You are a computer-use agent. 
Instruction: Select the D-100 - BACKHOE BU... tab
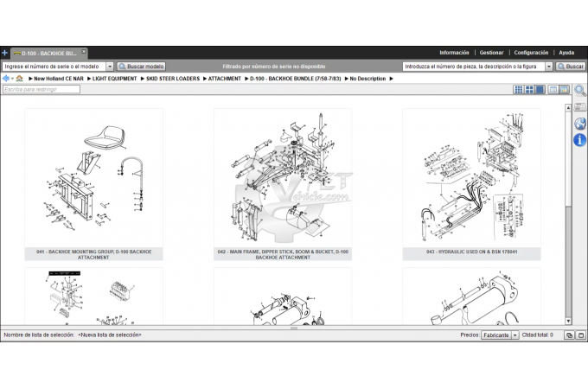click(x=48, y=54)
